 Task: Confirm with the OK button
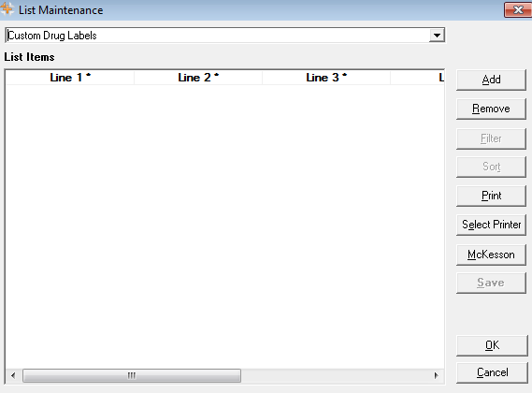coord(493,345)
